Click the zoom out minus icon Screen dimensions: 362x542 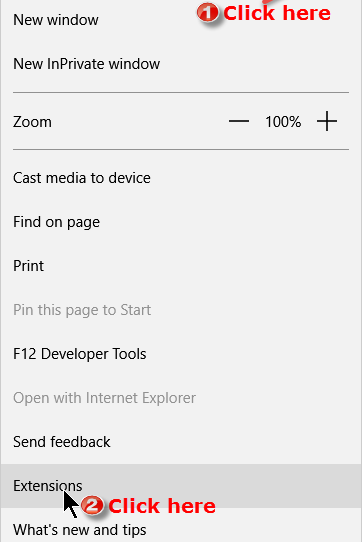(x=239, y=121)
